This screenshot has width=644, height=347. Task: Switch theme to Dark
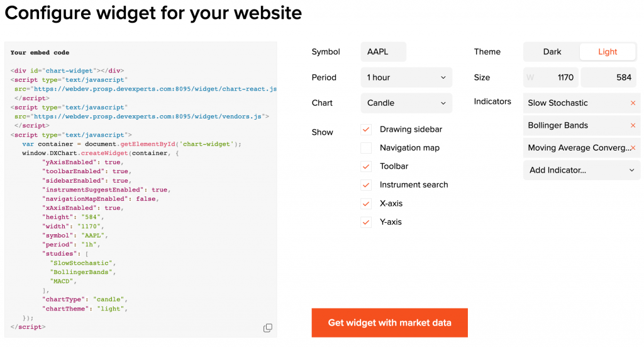click(x=552, y=52)
